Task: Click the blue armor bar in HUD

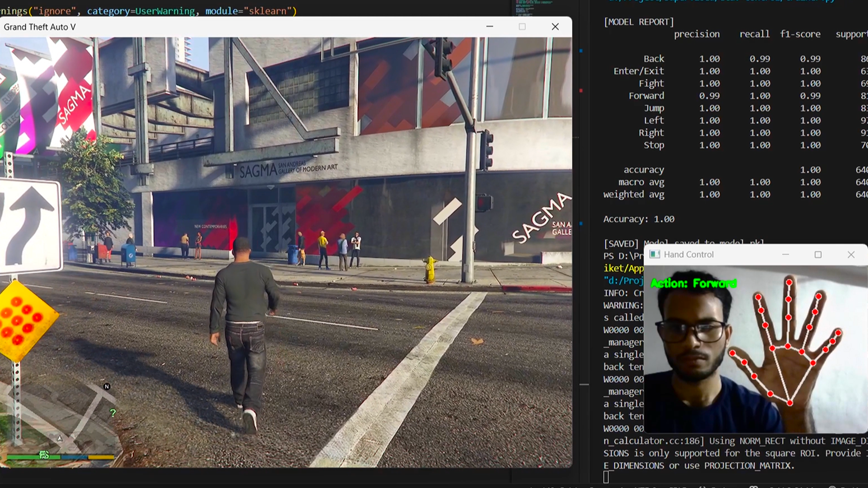Action: [x=73, y=457]
